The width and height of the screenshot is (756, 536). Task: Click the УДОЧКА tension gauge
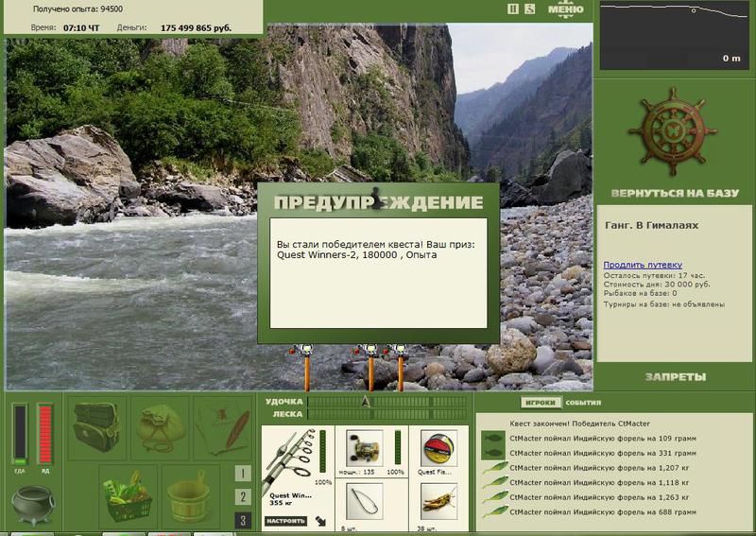pyautogui.click(x=387, y=402)
